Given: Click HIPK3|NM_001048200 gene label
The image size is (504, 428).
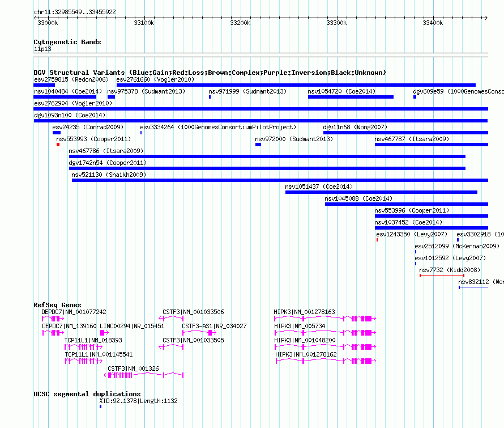Looking at the screenshot, I should 305,340.
